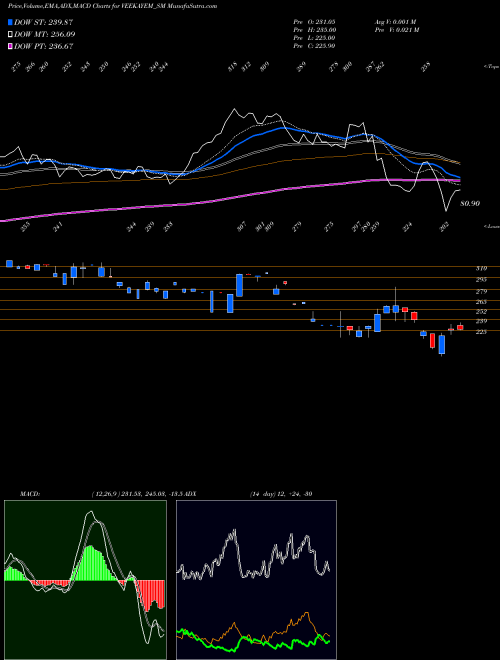This screenshot has height=660, width=500.
Task: Click the 310 price level label
Action: [482, 268]
